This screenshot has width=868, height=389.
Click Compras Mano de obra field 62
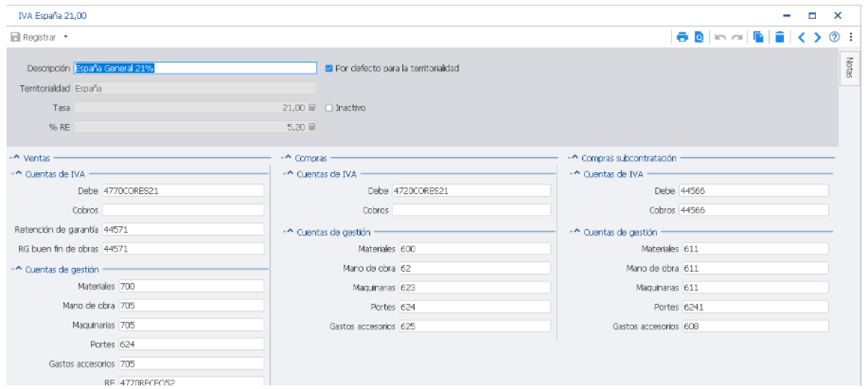click(475, 269)
